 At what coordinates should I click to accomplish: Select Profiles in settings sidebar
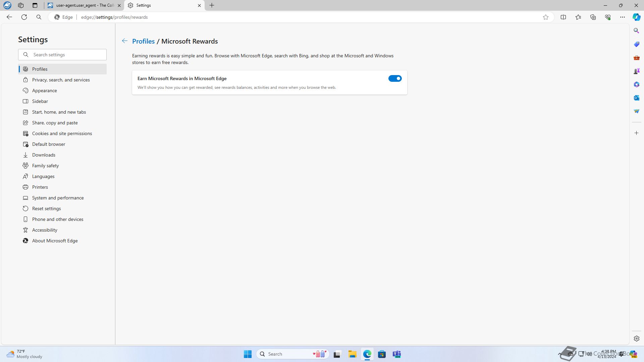(62, 69)
